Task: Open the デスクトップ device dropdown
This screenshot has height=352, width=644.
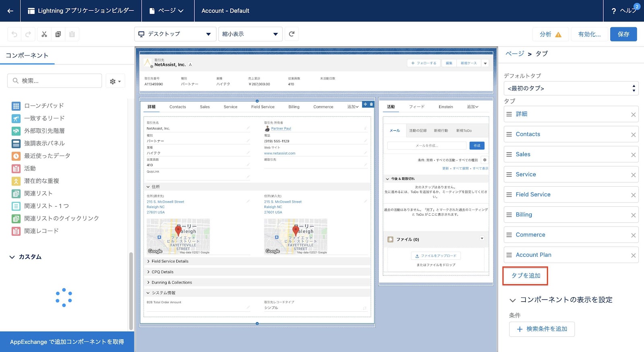Action: click(175, 34)
